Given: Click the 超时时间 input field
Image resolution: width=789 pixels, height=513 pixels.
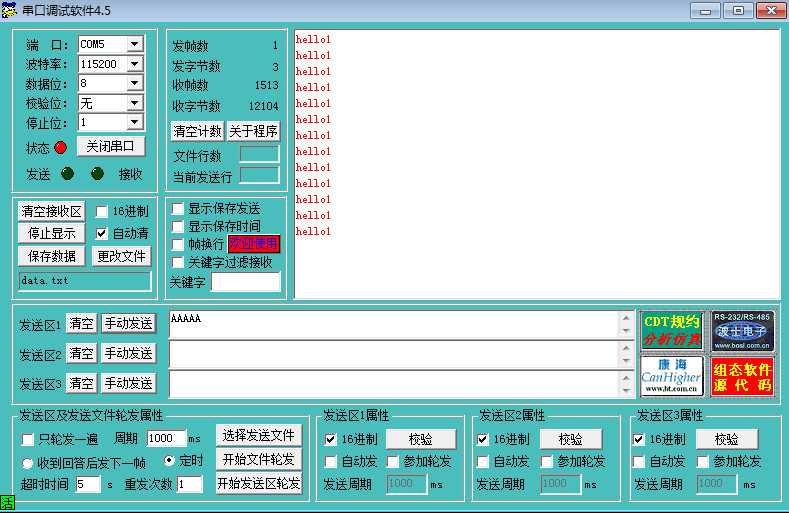Looking at the screenshot, I should click(x=88, y=484).
